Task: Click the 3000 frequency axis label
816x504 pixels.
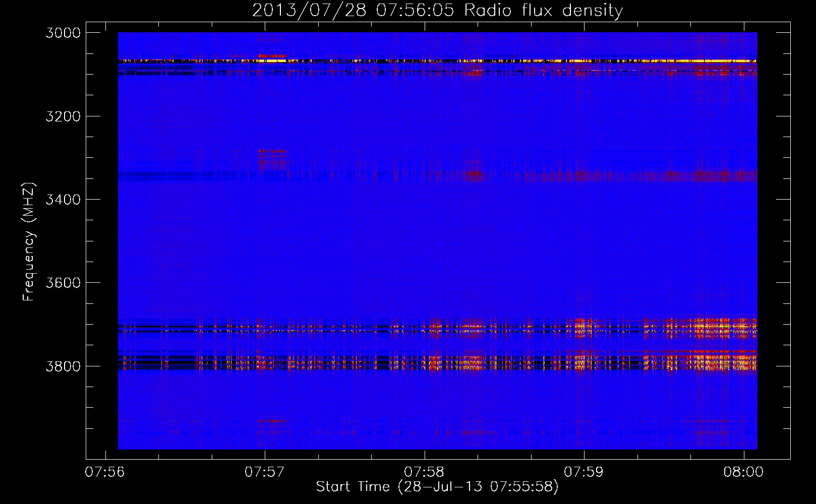Action: point(63,33)
